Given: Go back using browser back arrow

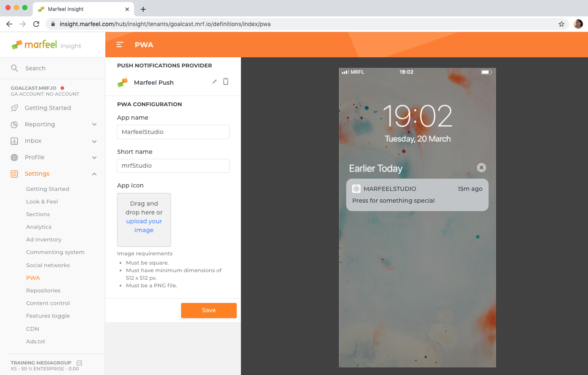Looking at the screenshot, I should 9,24.
